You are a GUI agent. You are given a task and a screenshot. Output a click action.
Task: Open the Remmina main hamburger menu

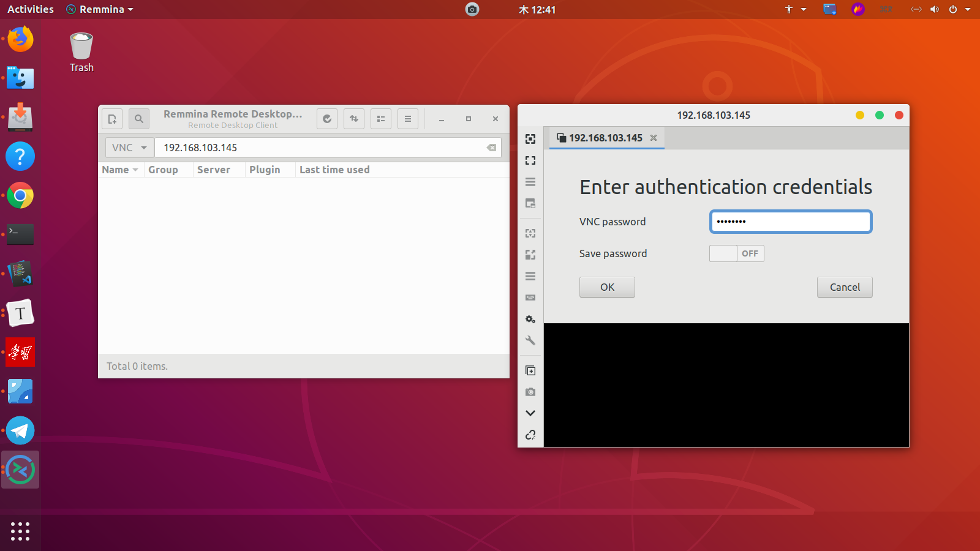click(408, 119)
